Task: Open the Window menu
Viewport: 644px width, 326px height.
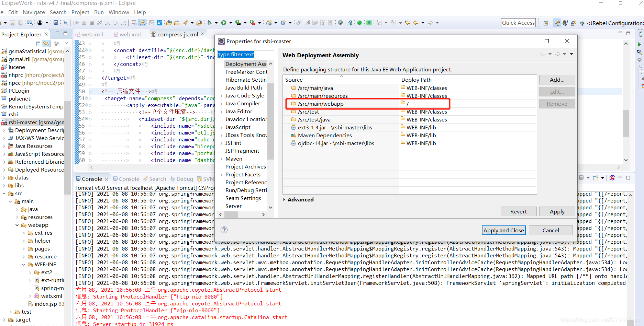Action: pyautogui.click(x=119, y=12)
